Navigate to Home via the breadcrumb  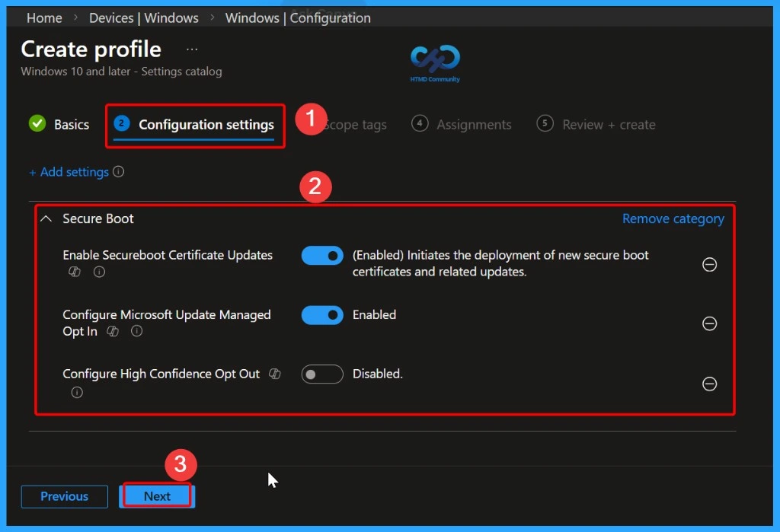click(x=43, y=18)
